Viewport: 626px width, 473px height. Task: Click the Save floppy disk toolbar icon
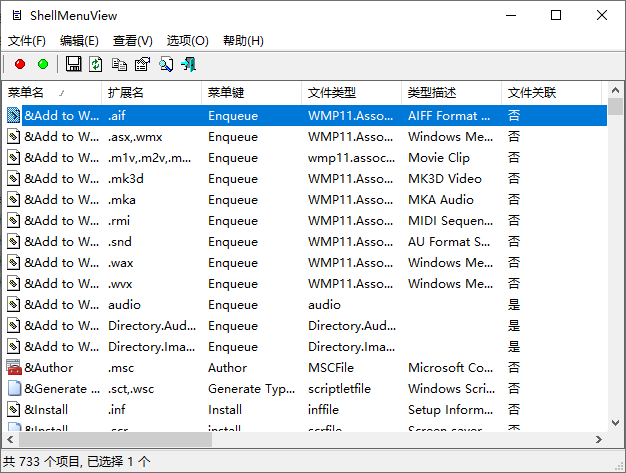(73, 64)
